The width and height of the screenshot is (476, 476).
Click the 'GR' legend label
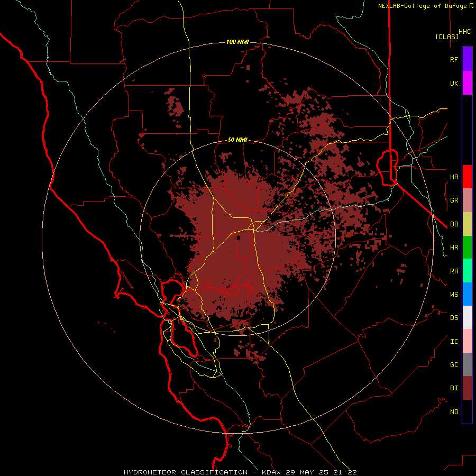coord(454,200)
